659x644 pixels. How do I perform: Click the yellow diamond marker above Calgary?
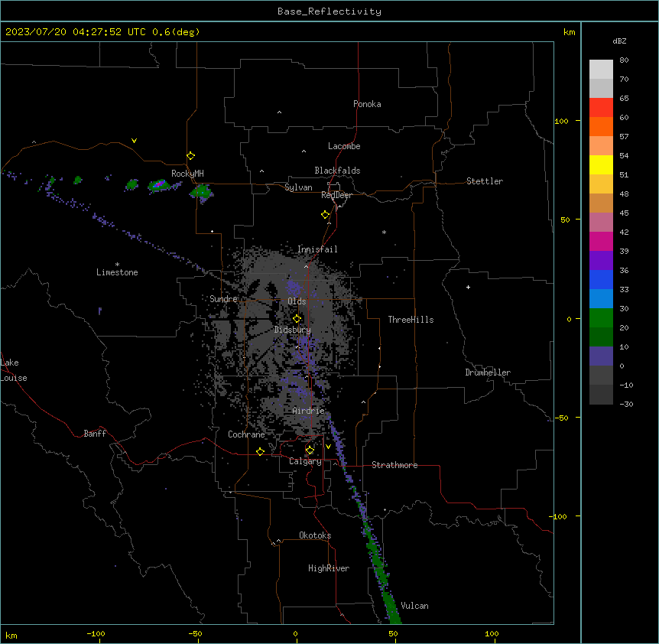pos(310,450)
